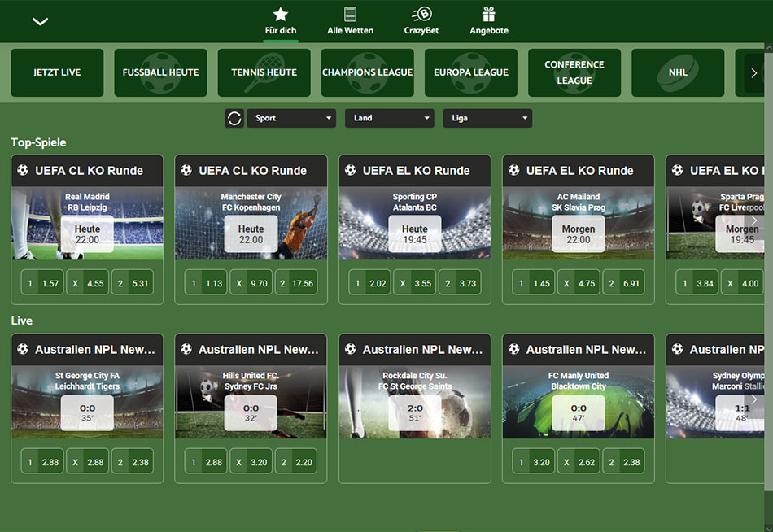Select the TENNIS HEUTE category

tap(264, 72)
